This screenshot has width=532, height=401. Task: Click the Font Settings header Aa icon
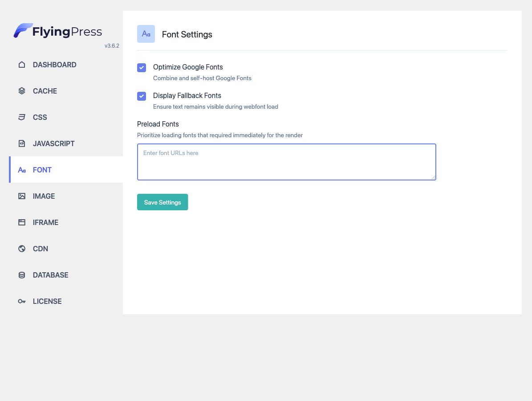point(146,33)
